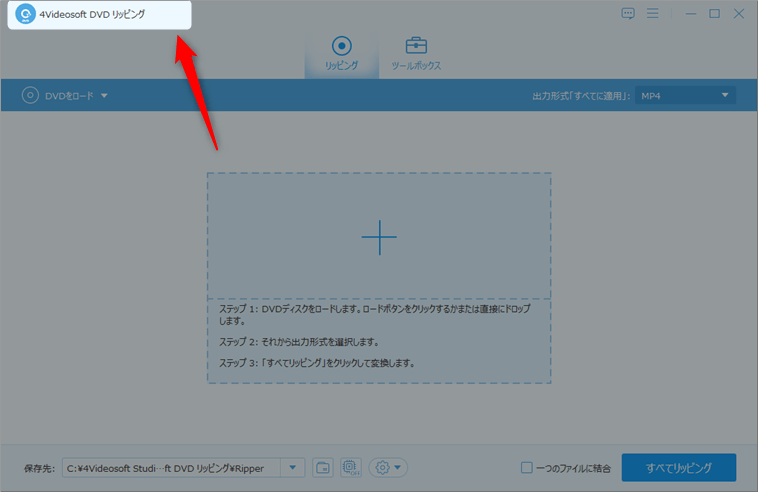Viewport: 758px width, 492px height.
Task: Click the すべてリッピング button
Action: [679, 468]
